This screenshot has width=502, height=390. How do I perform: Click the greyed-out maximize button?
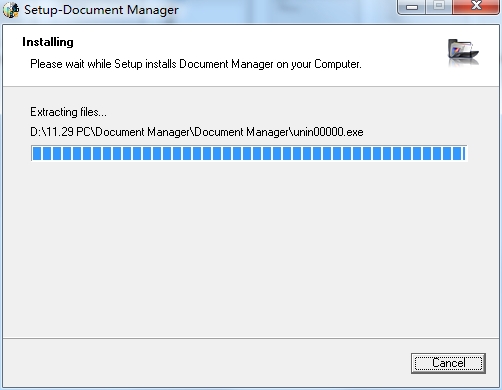pyautogui.click(x=439, y=7)
